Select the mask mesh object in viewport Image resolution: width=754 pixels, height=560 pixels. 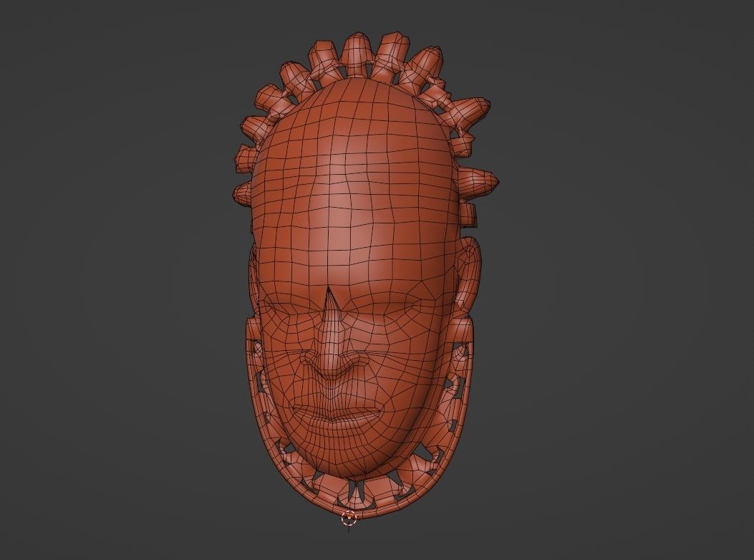pyautogui.click(x=365, y=274)
